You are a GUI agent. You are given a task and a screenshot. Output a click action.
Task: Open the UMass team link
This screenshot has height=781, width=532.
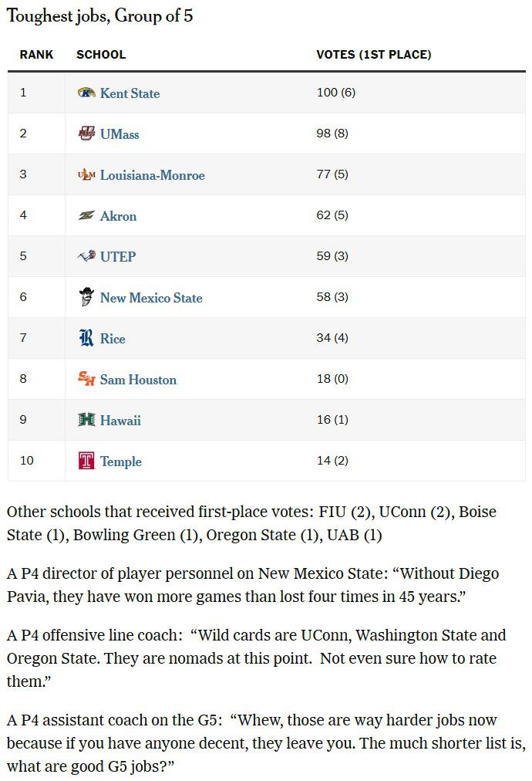pos(120,134)
